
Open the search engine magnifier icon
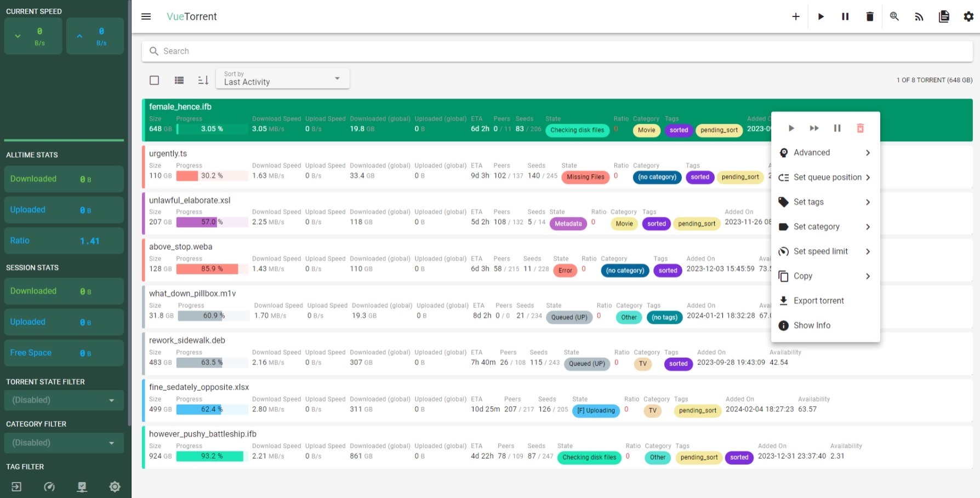pyautogui.click(x=894, y=16)
